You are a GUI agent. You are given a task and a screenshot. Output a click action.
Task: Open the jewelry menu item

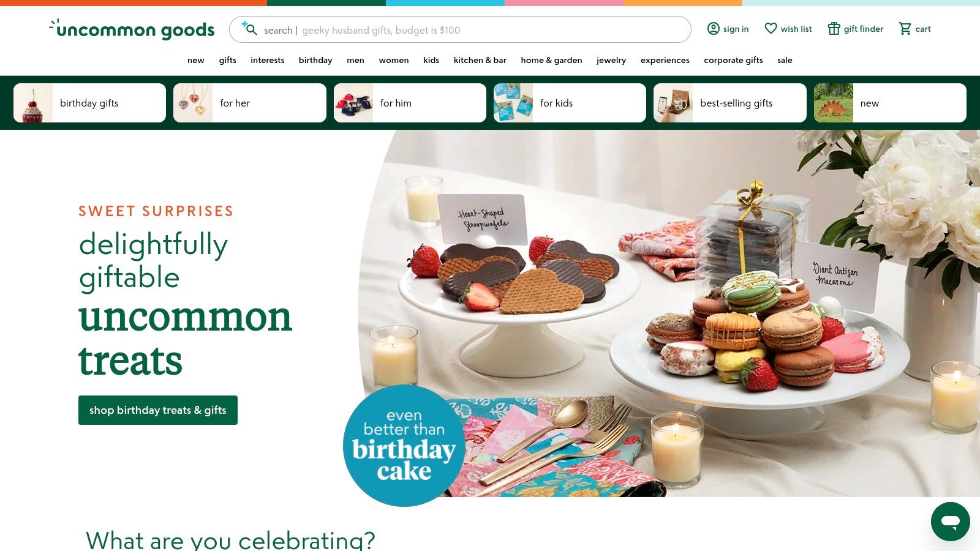click(x=611, y=60)
